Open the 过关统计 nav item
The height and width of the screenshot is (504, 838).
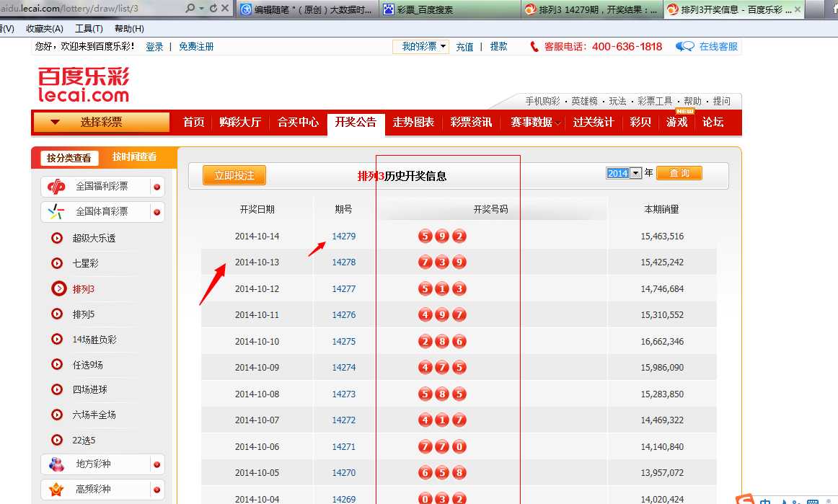coord(594,123)
